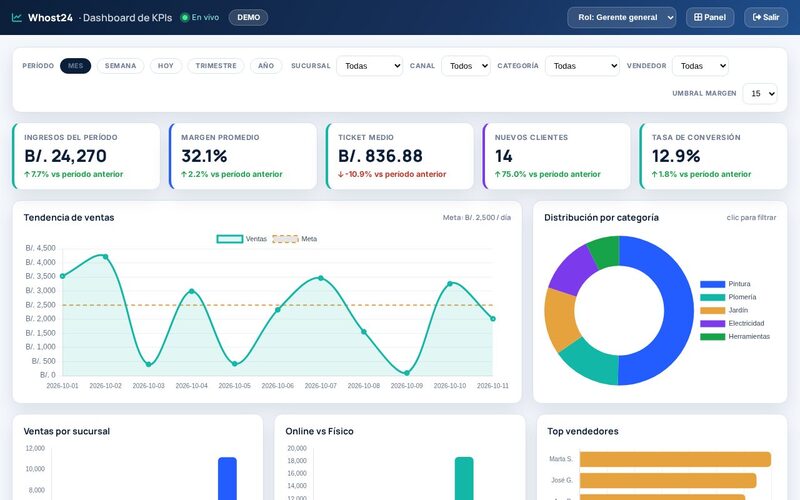Click the DEMO badge
The image size is (800, 500).
coord(248,17)
